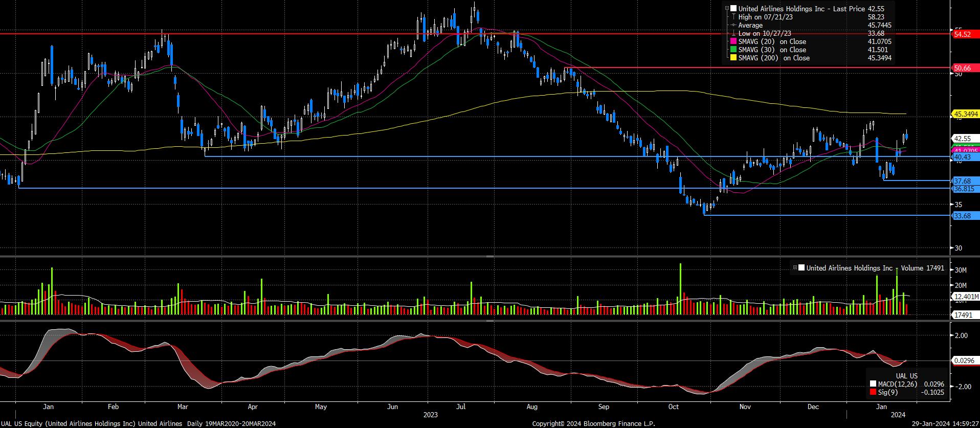Click the '2023' year axis label
This screenshot has height=428, width=980.
point(431,415)
